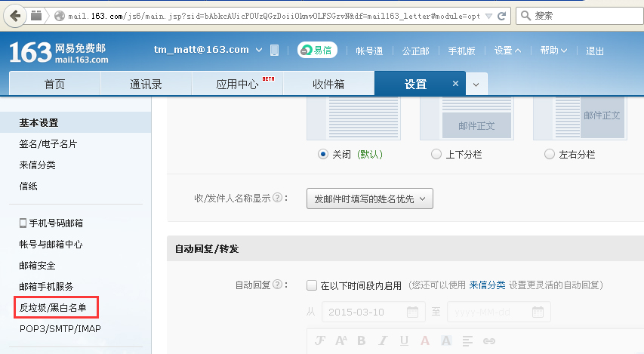Expand the tab list arrow after 设置 tab
The width and height of the screenshot is (644, 354).
476,85
